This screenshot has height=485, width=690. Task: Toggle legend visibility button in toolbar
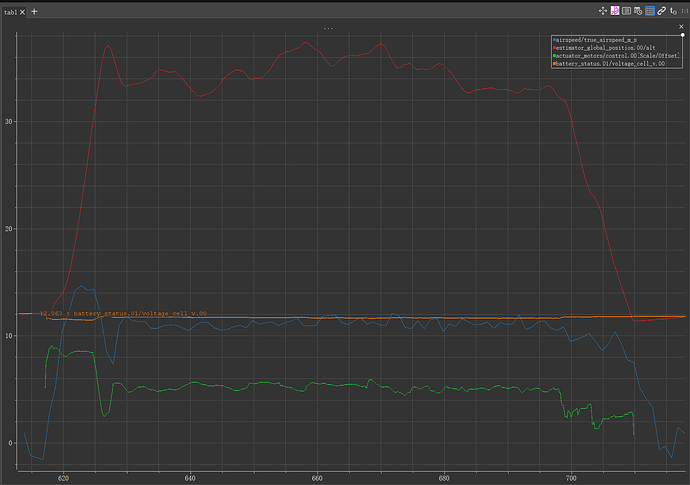[626, 10]
